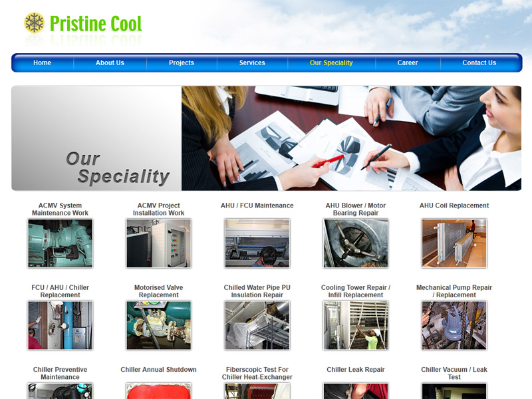Image resolution: width=532 pixels, height=399 pixels.
Task: Visit the Career page
Action: pyautogui.click(x=408, y=63)
